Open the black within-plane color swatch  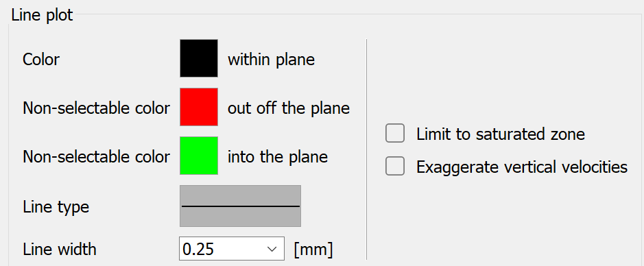(199, 58)
